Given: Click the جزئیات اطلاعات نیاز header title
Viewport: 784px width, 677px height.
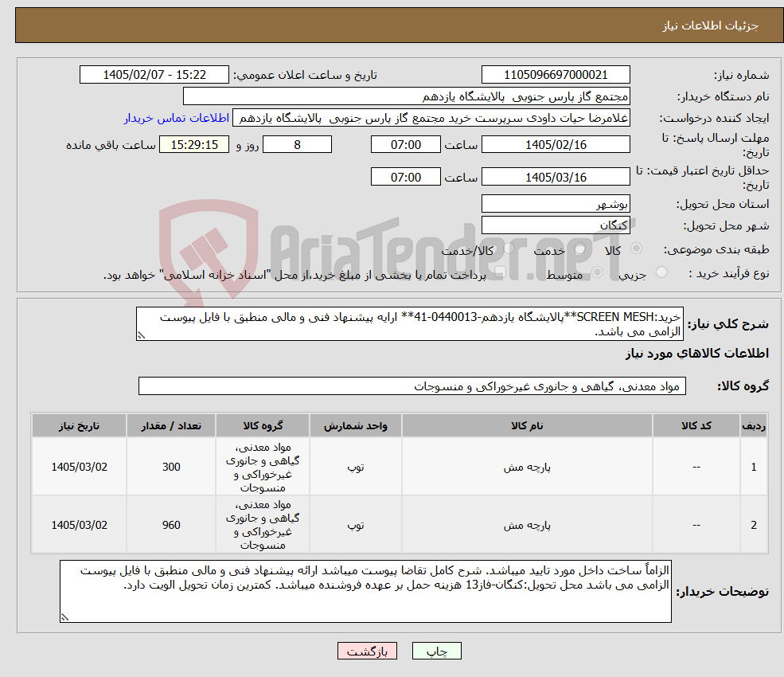Looking at the screenshot, I should click(x=711, y=25).
